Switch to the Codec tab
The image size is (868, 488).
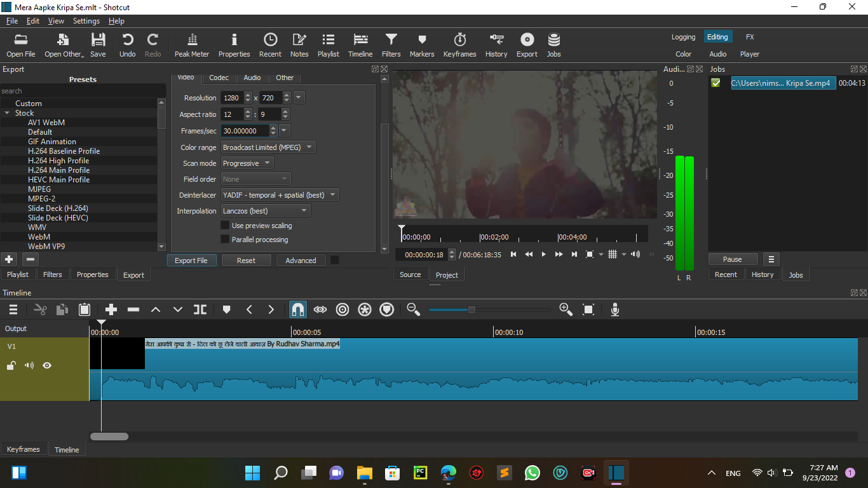point(219,78)
